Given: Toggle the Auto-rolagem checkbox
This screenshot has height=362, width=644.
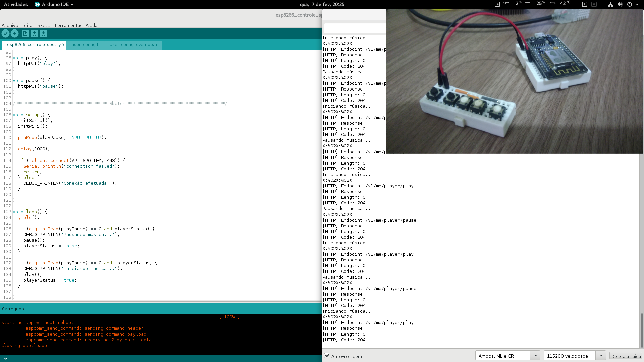Looking at the screenshot, I should click(x=327, y=356).
